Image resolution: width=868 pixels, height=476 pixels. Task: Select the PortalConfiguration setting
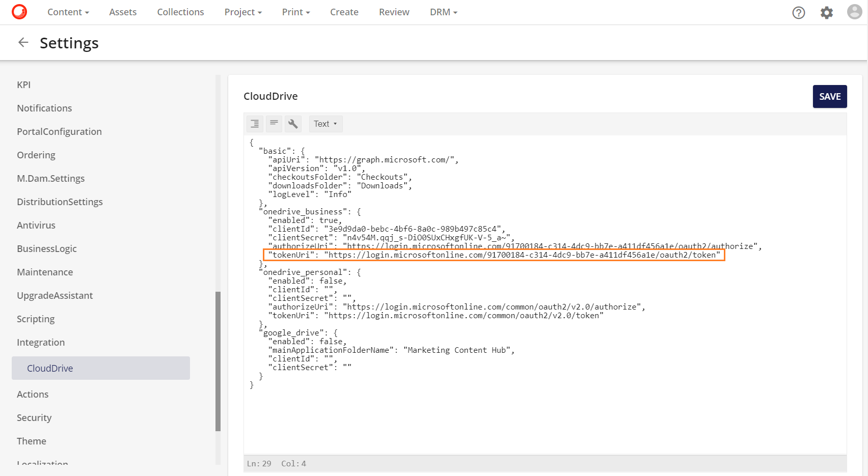[59, 131]
